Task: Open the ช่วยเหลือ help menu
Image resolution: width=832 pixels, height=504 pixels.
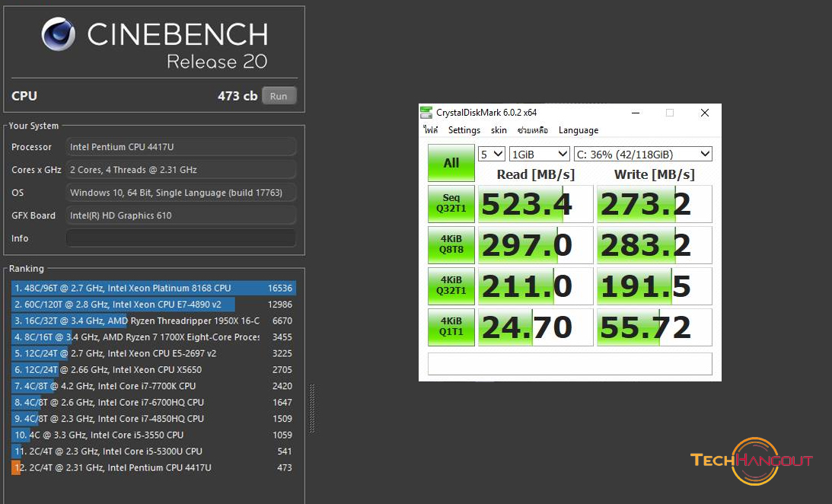Action: tap(532, 130)
